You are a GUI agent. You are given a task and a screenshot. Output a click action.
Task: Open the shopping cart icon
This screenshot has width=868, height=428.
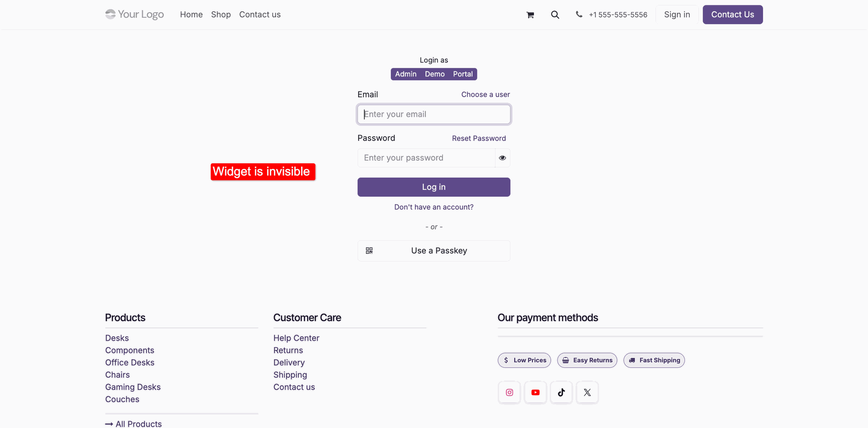(x=530, y=15)
